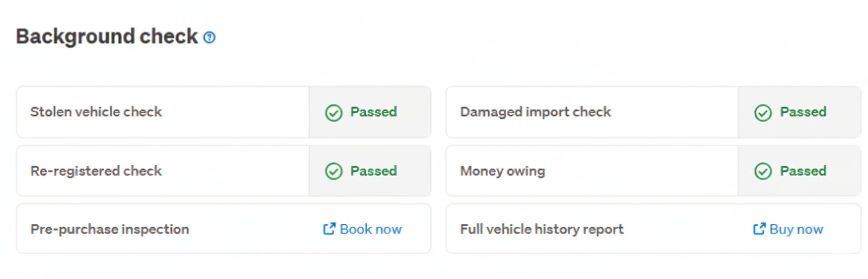Open the Book now link
Viewport: 868px width, 279px height.
[371, 229]
